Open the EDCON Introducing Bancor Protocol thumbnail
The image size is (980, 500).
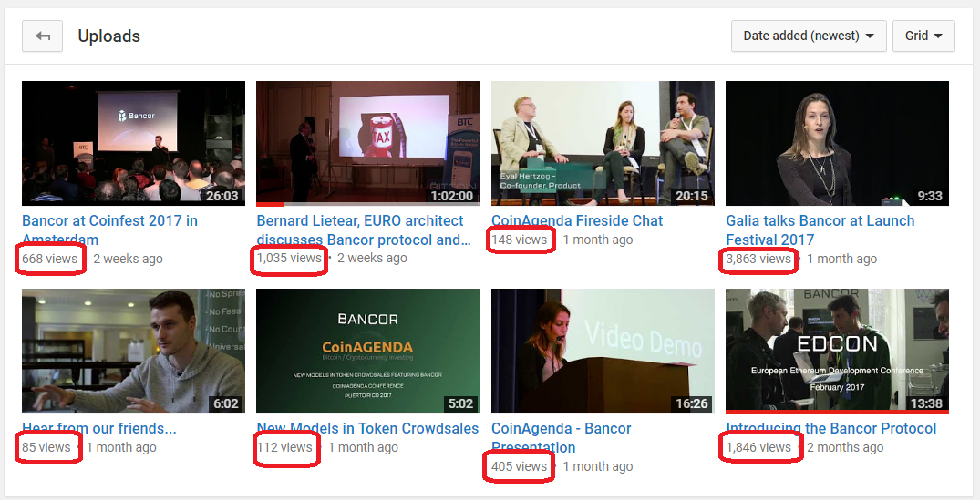click(x=838, y=351)
